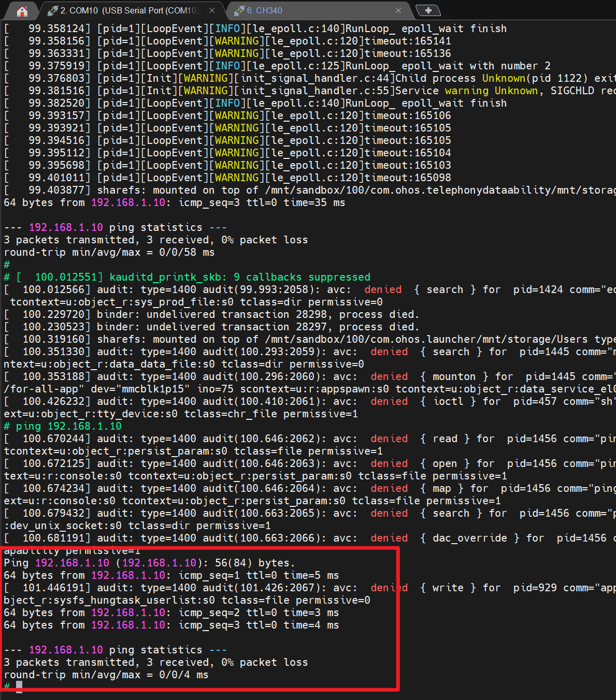
Task: Close the CH340 tab
Action: tap(398, 10)
